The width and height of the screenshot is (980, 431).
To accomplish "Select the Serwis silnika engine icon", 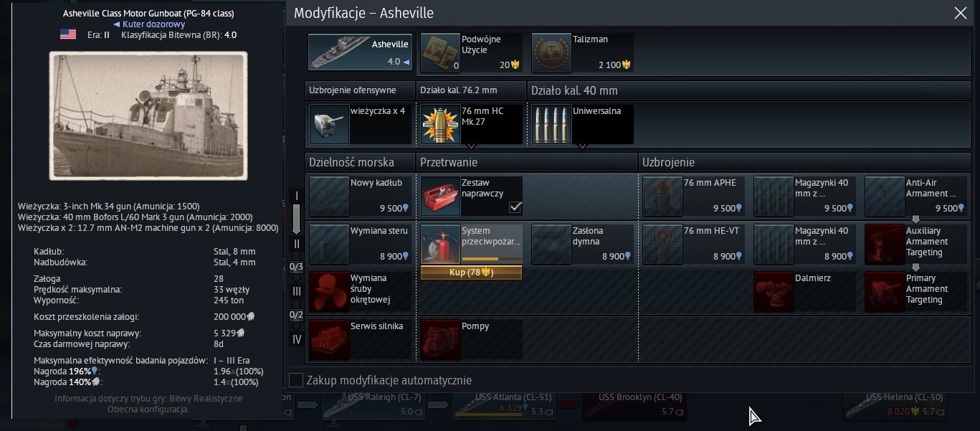I will pos(329,339).
